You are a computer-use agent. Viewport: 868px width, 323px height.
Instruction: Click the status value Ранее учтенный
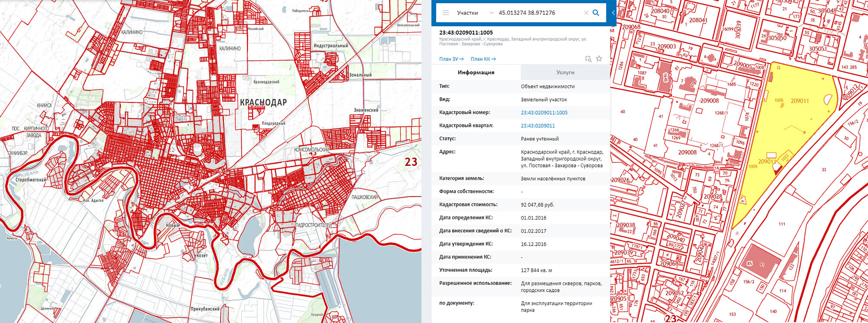pos(540,139)
